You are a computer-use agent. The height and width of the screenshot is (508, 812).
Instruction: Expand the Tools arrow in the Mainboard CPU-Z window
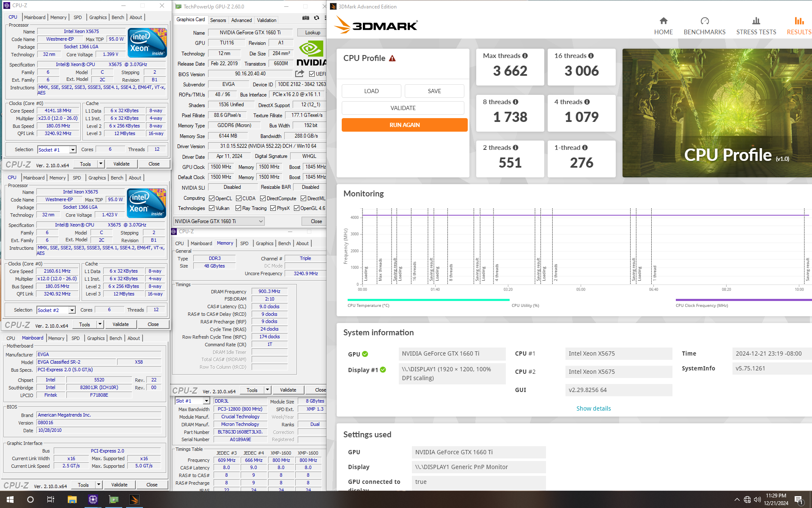point(99,485)
